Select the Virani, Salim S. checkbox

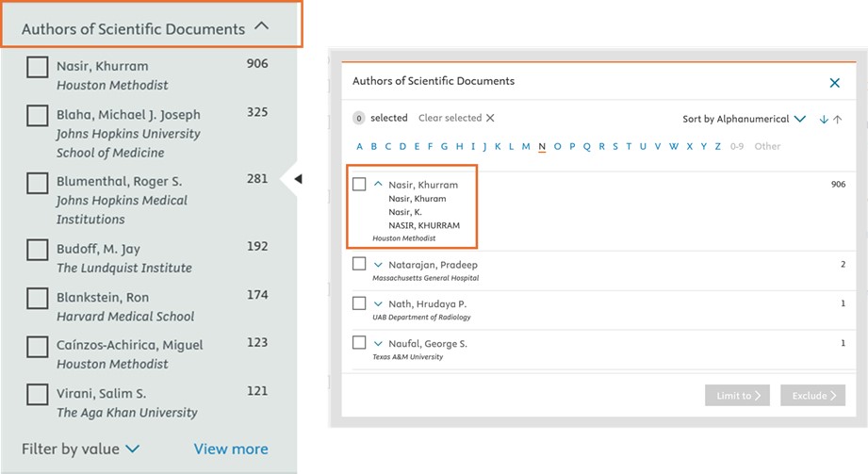point(37,394)
